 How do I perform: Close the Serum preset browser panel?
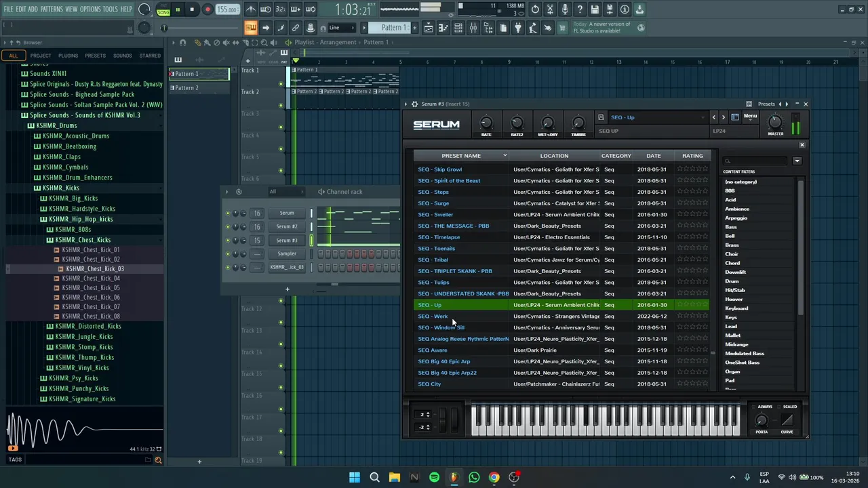802,145
